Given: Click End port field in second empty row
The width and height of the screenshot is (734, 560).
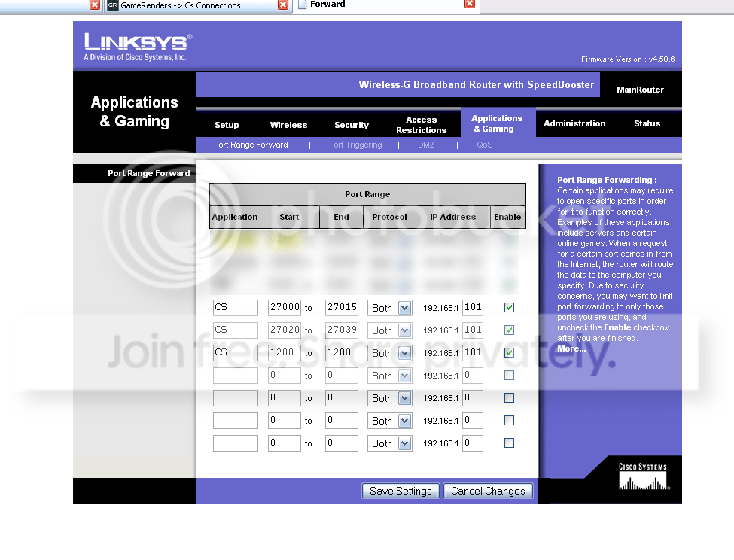Looking at the screenshot, I should click(x=342, y=397).
